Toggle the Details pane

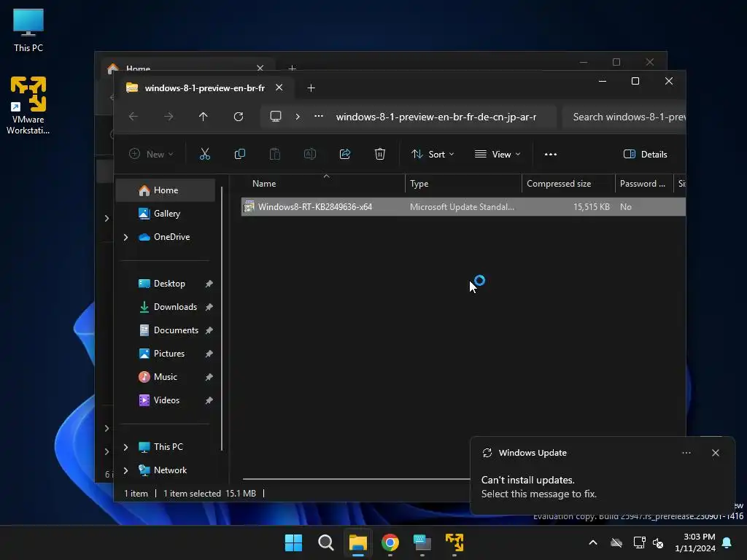coord(645,155)
